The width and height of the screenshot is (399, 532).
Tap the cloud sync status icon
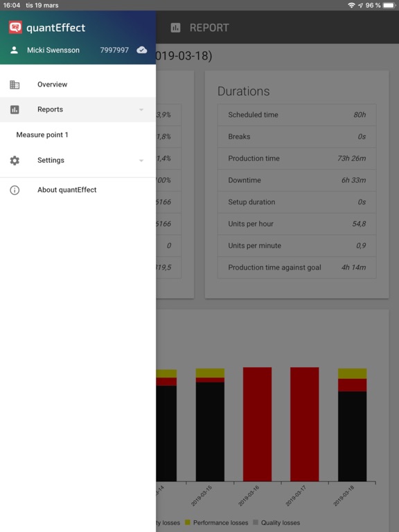(142, 50)
